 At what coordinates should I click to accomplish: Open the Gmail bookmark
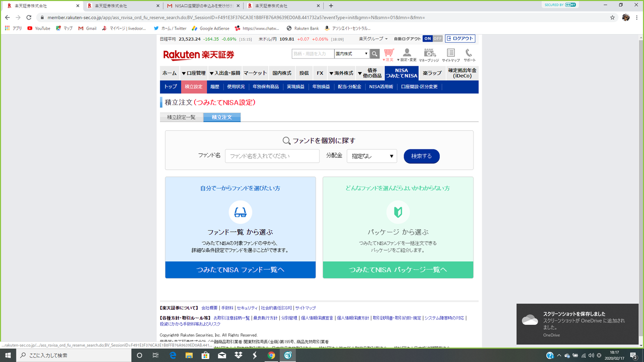pos(87,28)
